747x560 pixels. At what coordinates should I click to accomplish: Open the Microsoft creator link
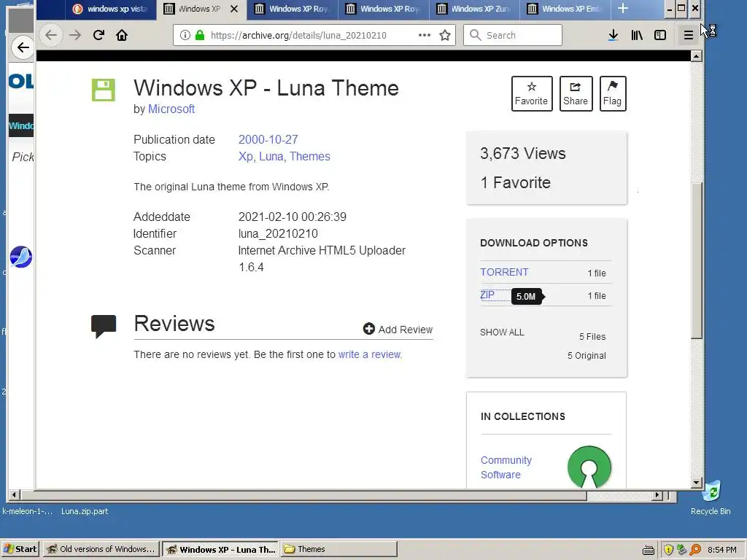coord(171,109)
